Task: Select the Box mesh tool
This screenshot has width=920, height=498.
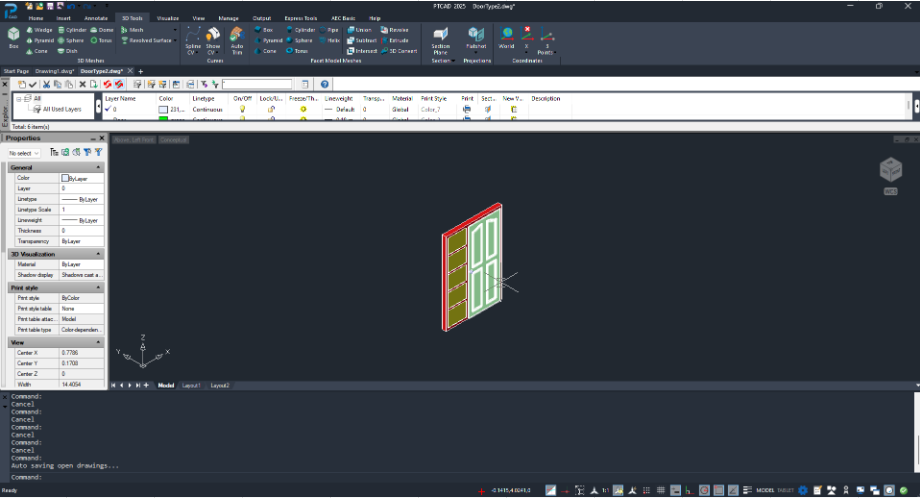Action: tap(13, 38)
